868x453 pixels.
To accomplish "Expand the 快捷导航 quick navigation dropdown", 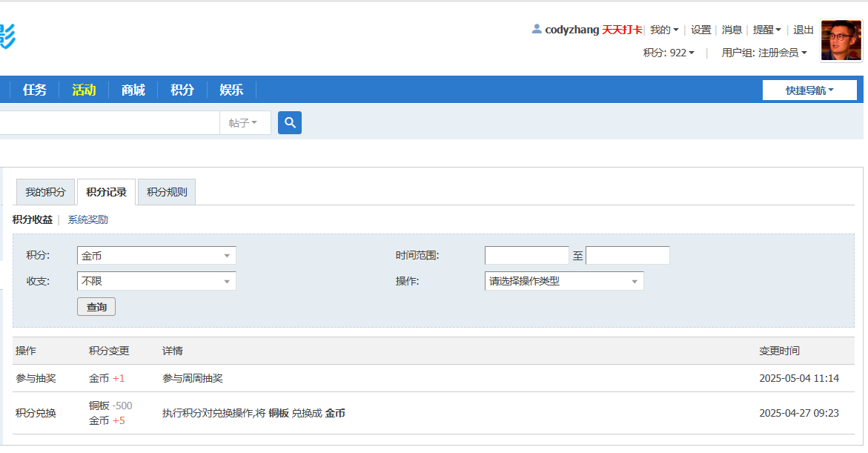I will click(809, 90).
